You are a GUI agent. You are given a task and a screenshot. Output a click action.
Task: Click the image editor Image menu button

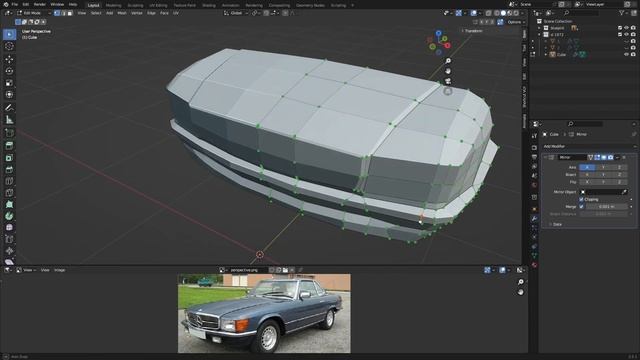point(60,270)
